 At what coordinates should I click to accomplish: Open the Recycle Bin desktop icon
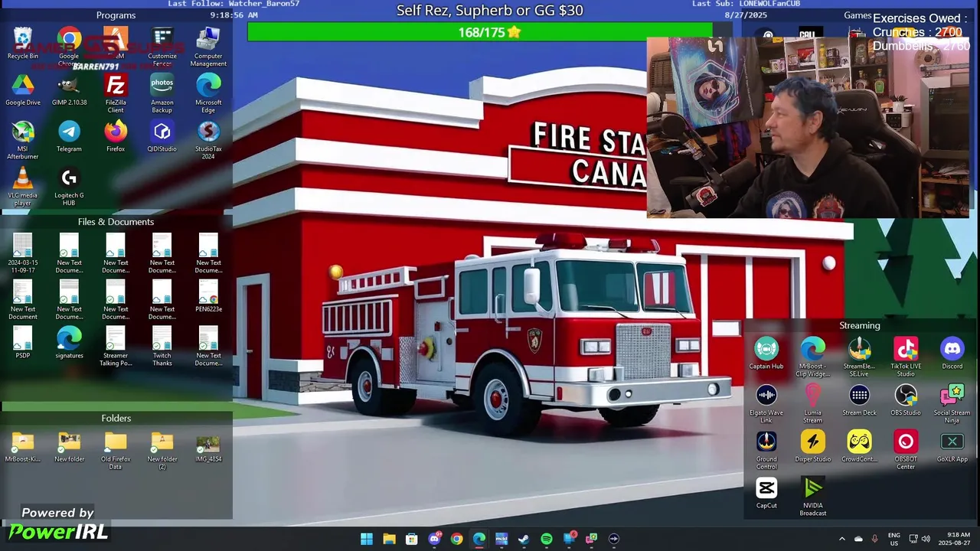point(23,44)
